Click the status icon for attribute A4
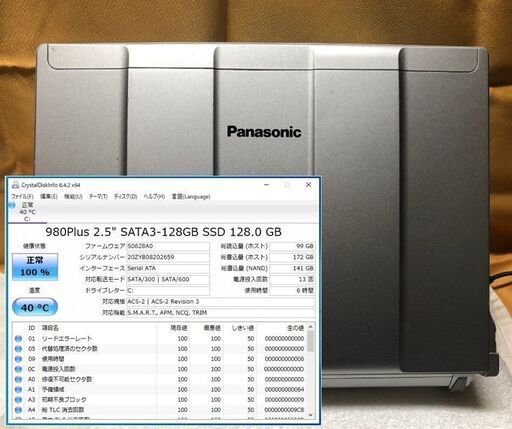Viewport: 512px width, 429px height. coord(18,410)
